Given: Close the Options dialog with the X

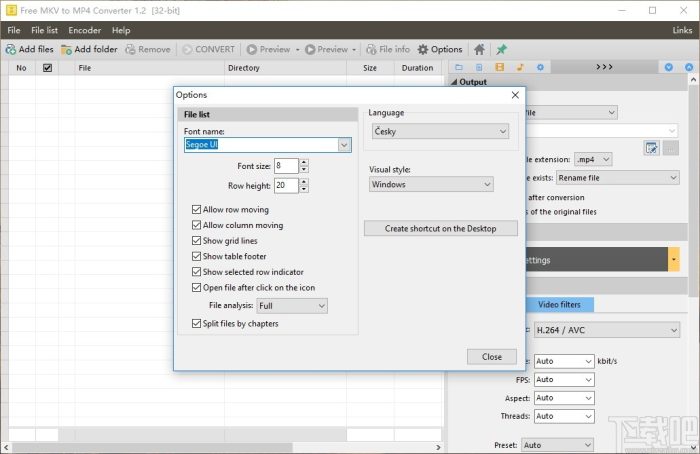Looking at the screenshot, I should point(515,95).
